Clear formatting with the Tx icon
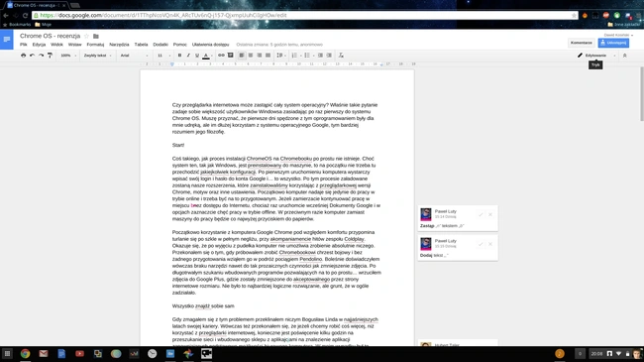Image resolution: width=644 pixels, height=362 pixels. coord(341,56)
